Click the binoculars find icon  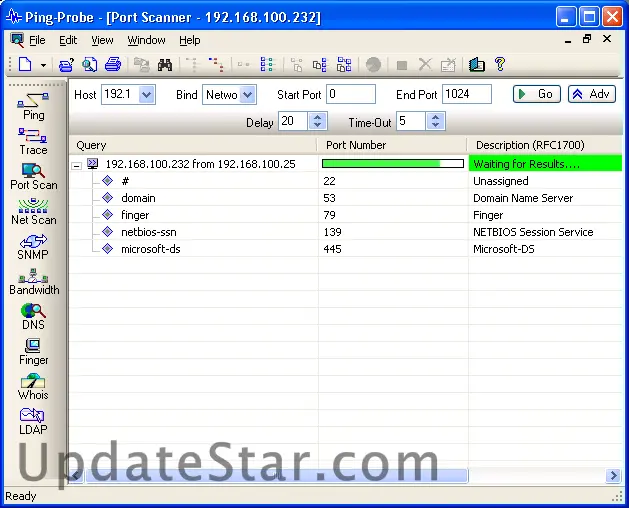pos(164,65)
